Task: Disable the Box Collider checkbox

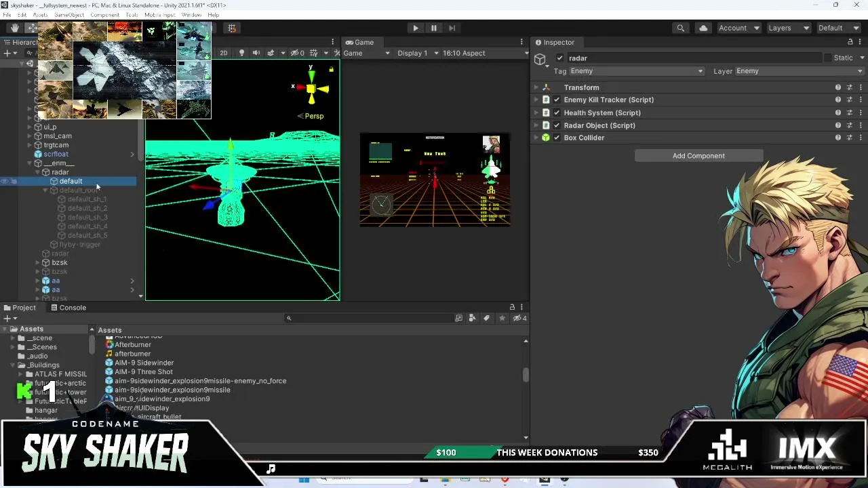Action: (557, 138)
